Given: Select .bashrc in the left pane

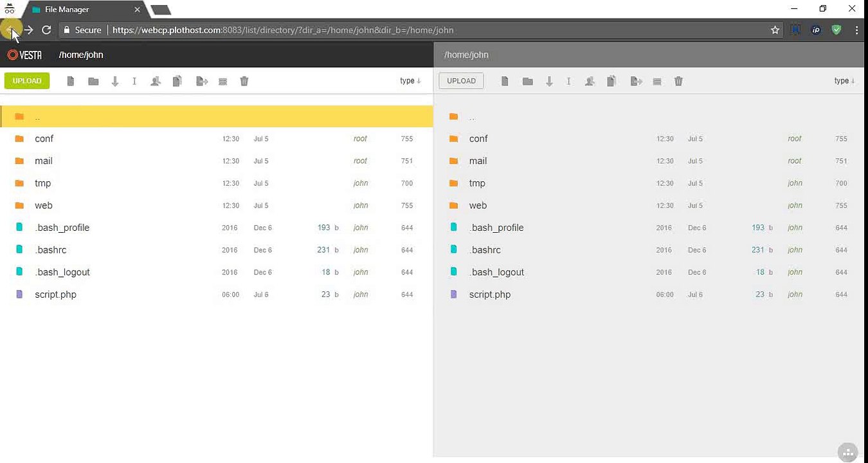Looking at the screenshot, I should [216, 250].
